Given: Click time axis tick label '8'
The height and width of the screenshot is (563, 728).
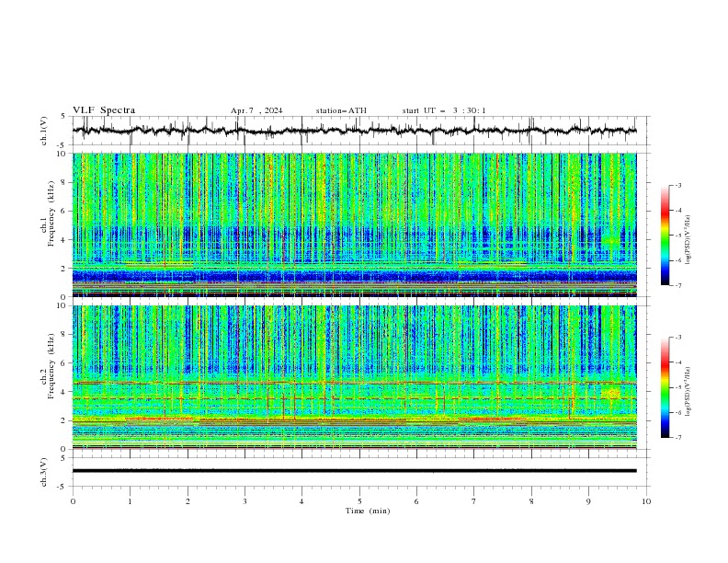Looking at the screenshot, I should [x=531, y=501].
